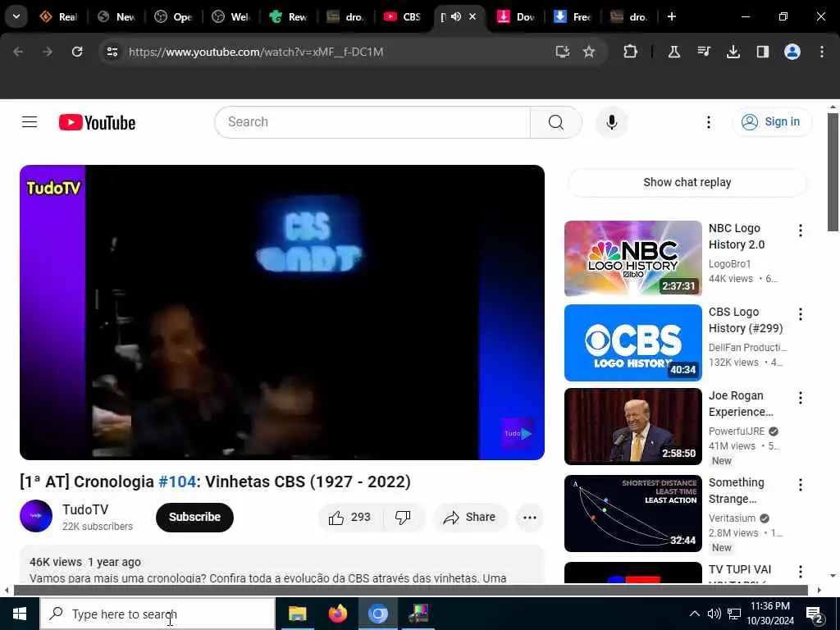
Task: Like this video with thumbs up
Action: 350,518
